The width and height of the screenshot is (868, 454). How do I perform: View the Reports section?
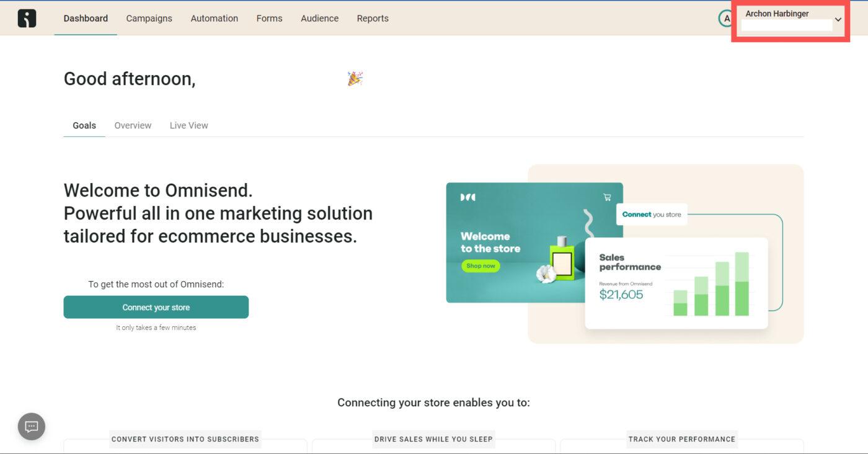point(373,19)
